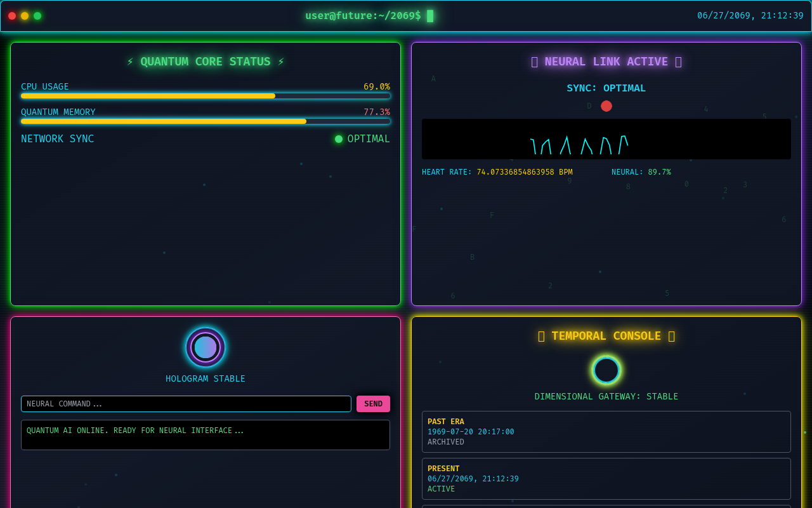
Task: Toggle the green NETWORK SYNC status light
Action: 338,138
